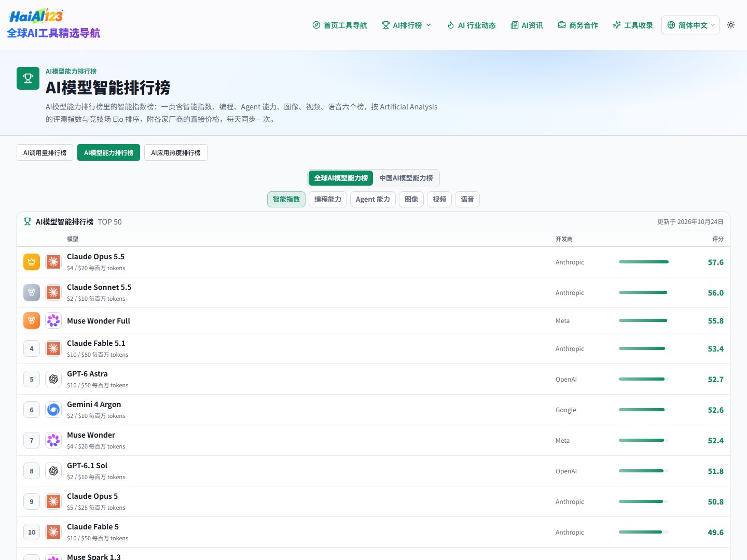Open the Claude Sonnet 5.5 model name
Screen dimensions: 747x560
point(99,287)
